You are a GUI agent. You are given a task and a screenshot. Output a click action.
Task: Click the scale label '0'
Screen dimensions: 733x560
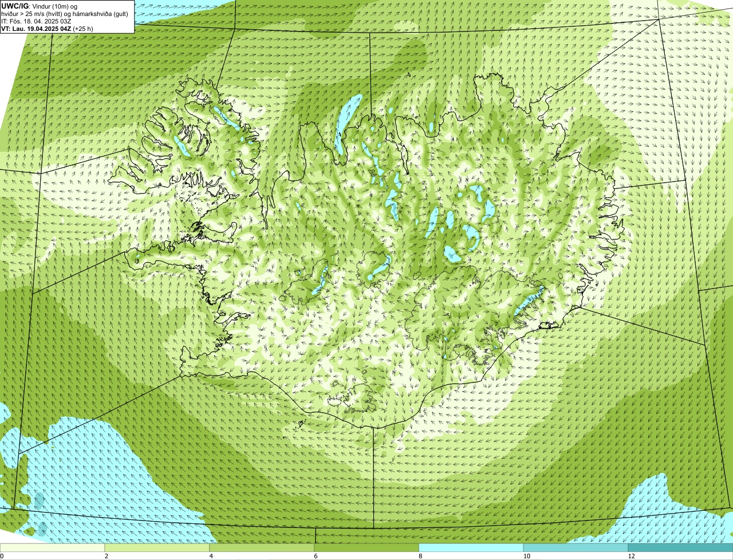(x=2, y=556)
